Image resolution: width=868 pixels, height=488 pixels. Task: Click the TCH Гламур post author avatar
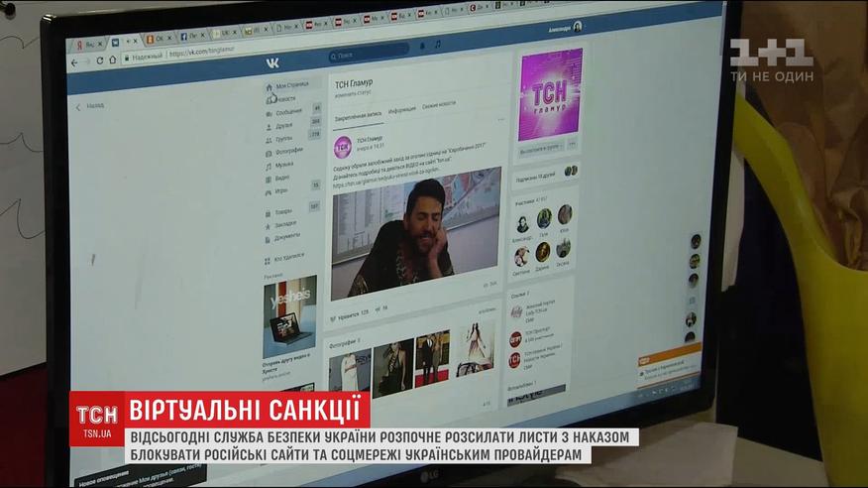point(343,147)
